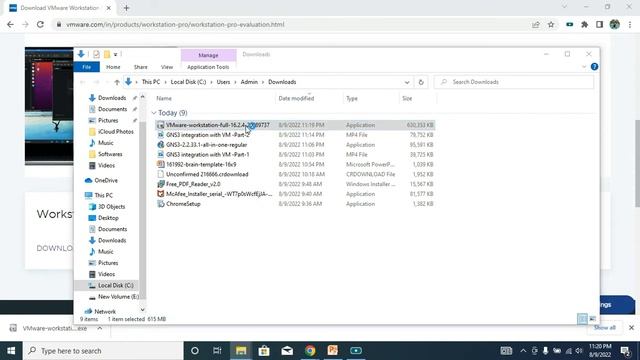Select GNS3 integration with VM -Part-1 file
The width and height of the screenshot is (640, 360).
click(x=296, y=155)
